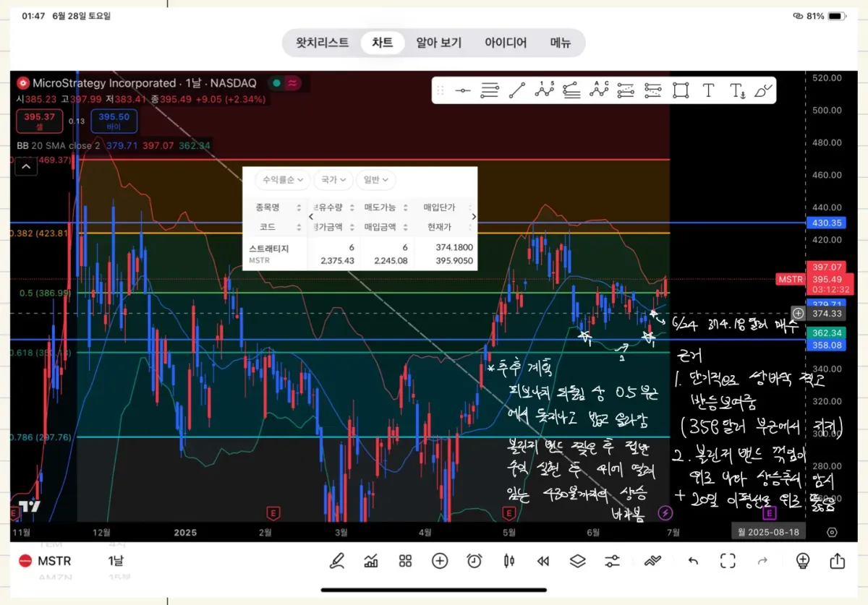Open the date label 2025-08-18
Screen dimensions: 868x605
pos(767,532)
